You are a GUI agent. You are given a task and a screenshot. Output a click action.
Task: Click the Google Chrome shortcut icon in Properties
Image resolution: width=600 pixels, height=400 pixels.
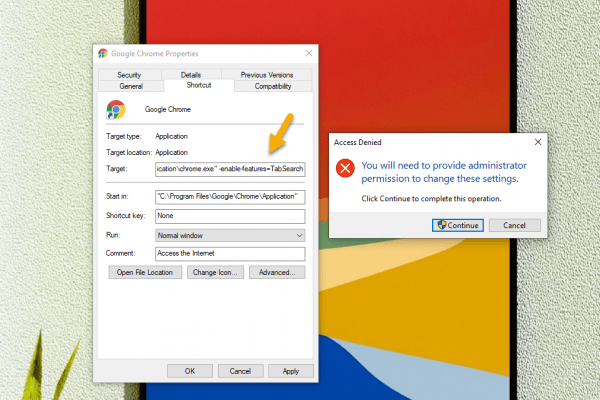tap(116, 110)
